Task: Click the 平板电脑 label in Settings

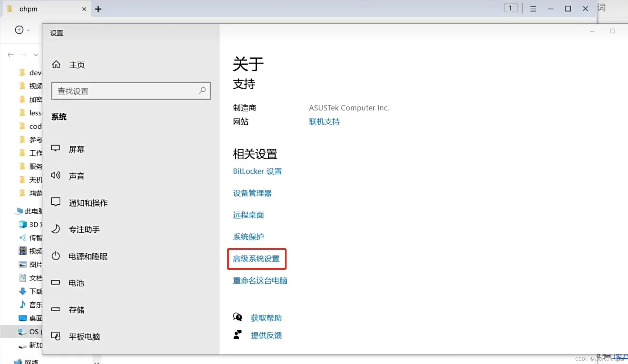Action: [x=84, y=337]
